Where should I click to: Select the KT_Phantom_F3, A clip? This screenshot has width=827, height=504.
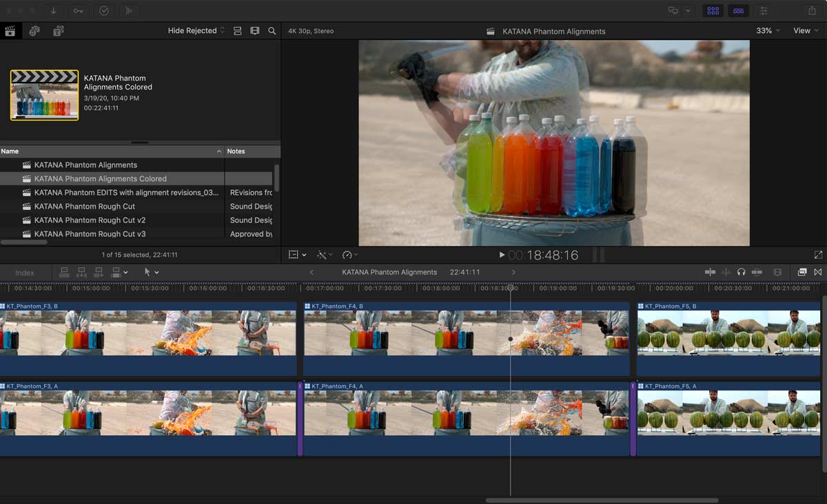147,419
